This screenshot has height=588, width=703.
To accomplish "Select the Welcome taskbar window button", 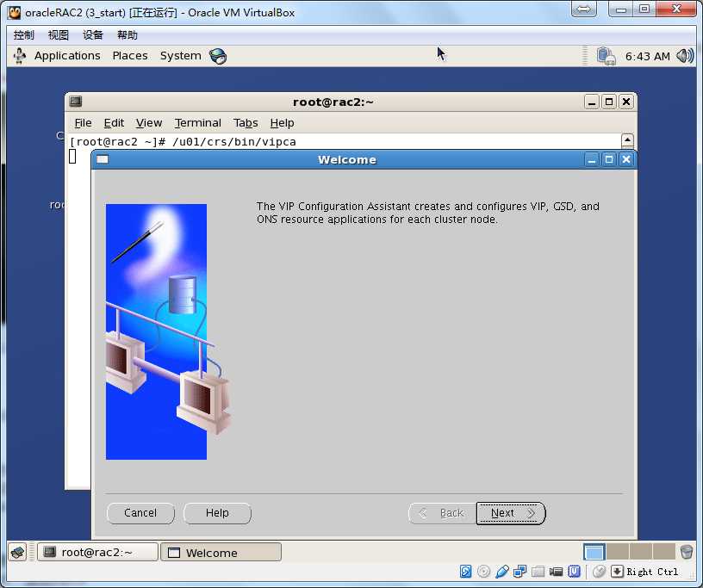I will (x=221, y=552).
